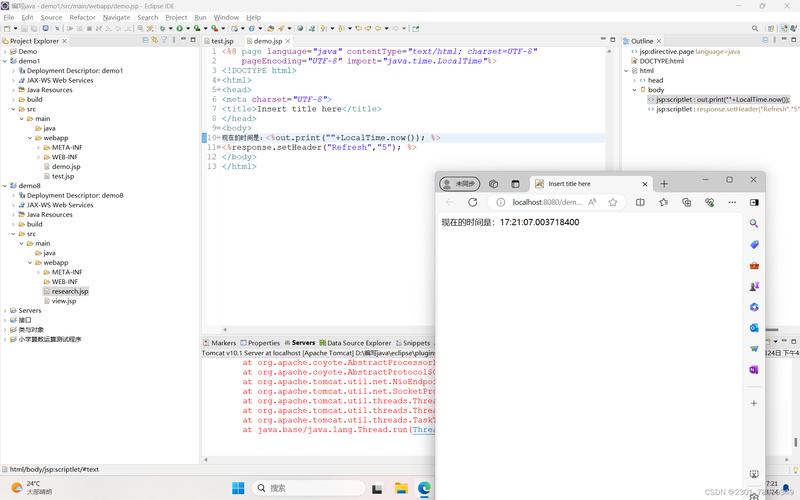The image size is (800, 500).
Task: Click Edge sidebar tools briefcase icon
Action: click(754, 265)
